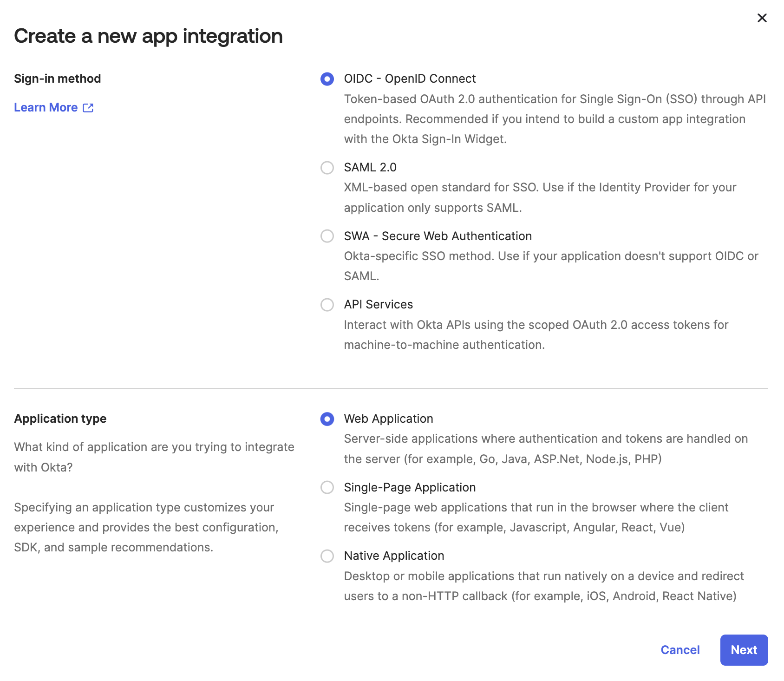Choose SWA - Secure Web Authentication

327,236
